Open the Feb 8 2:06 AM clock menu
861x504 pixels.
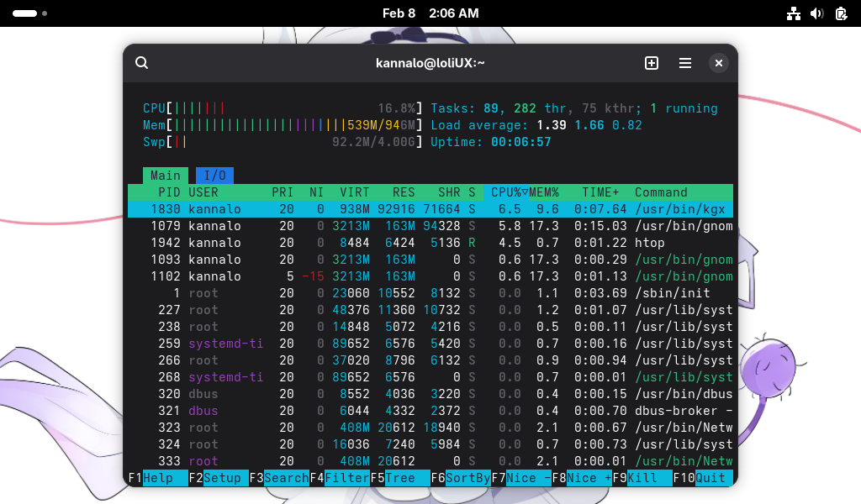[430, 13]
